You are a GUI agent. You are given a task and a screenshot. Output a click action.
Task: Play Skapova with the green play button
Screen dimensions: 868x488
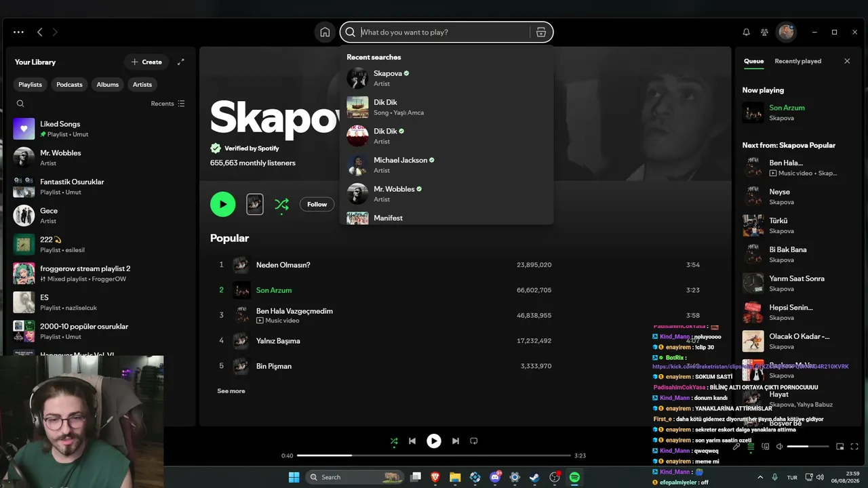click(223, 204)
